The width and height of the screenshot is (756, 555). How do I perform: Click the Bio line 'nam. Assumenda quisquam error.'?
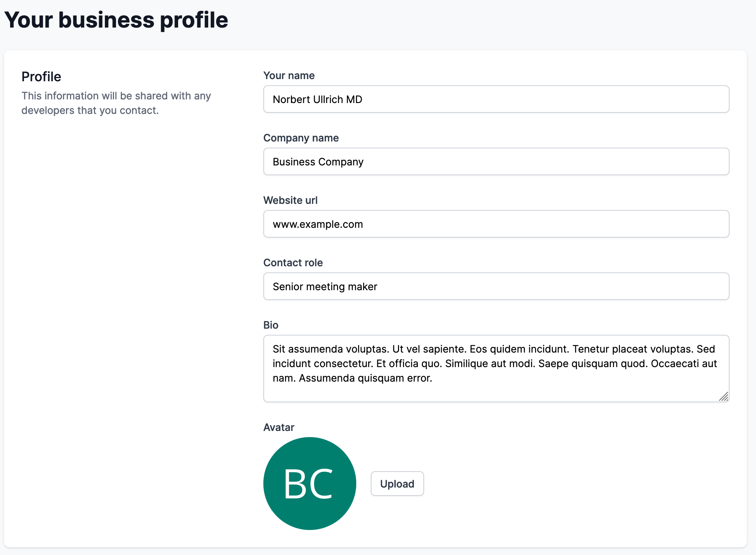(x=352, y=378)
